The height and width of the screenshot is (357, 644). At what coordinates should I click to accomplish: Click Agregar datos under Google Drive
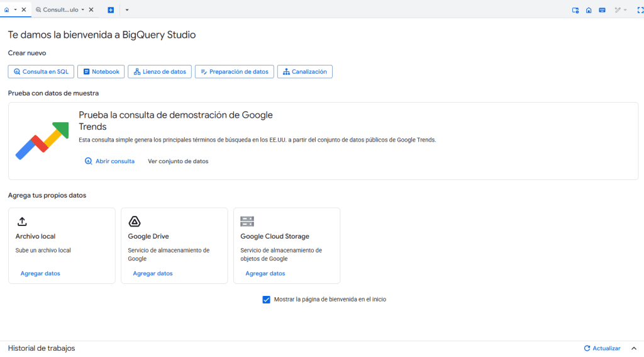coord(153,273)
